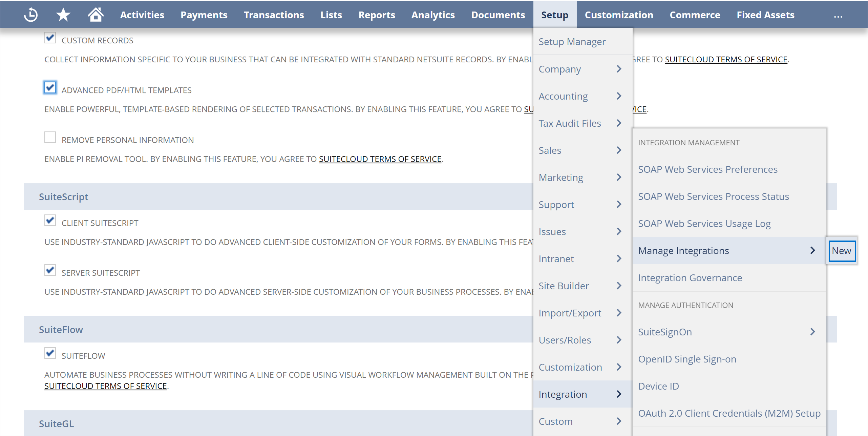
Task: Select Setup Manager from the menu
Action: click(583, 42)
